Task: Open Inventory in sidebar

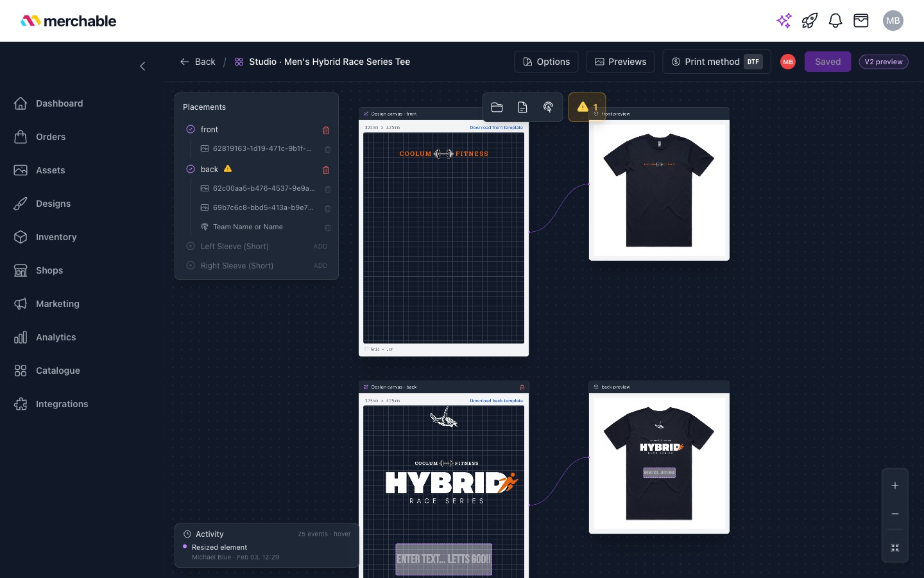Action: (46, 237)
